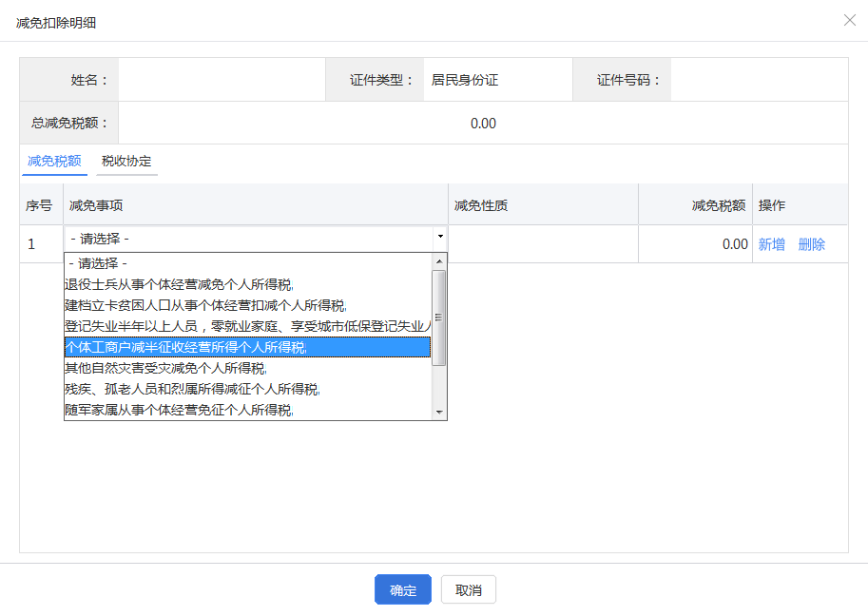Click the empty 减免性质 cell in row 1
868x616 pixels.
(x=543, y=244)
